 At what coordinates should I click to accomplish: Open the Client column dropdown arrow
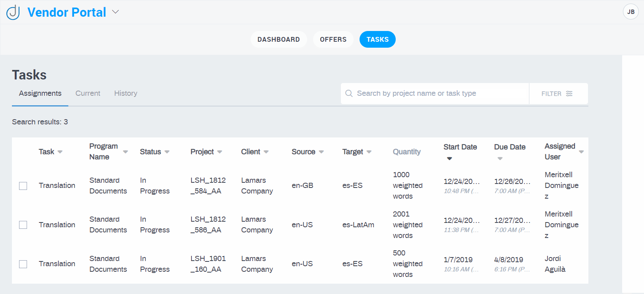pyautogui.click(x=266, y=152)
